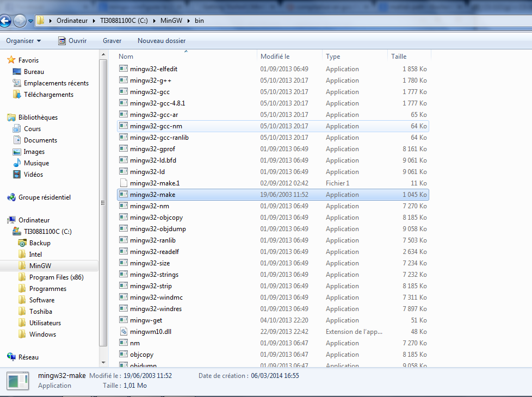The height and width of the screenshot is (397, 532).
Task: Open the Intel folder in the tree
Action: pyautogui.click(x=35, y=255)
